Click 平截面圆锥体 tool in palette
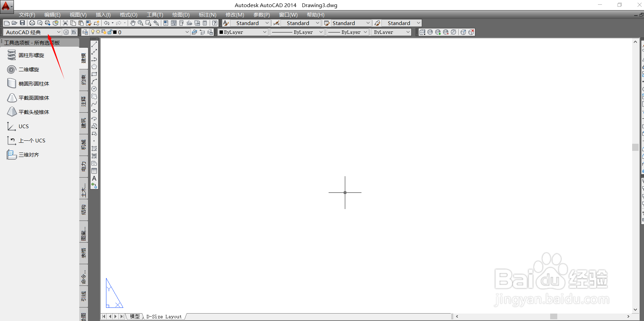Image resolution: width=644 pixels, height=321 pixels. 28,98
